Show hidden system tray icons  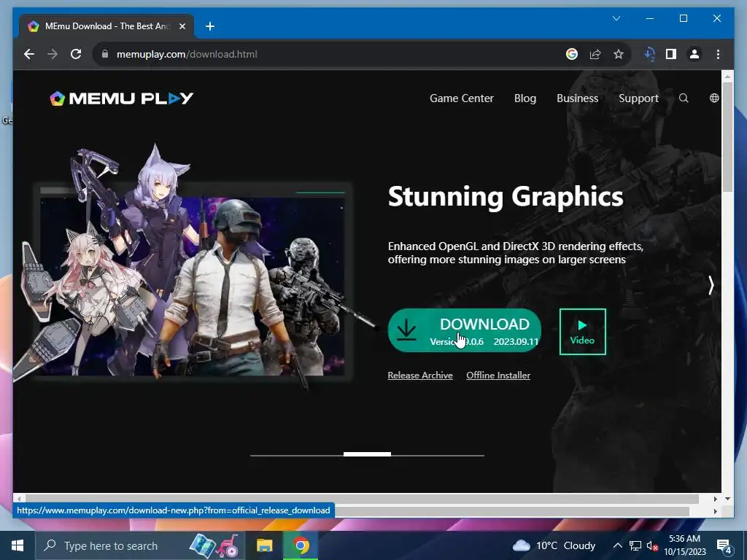tap(617, 545)
